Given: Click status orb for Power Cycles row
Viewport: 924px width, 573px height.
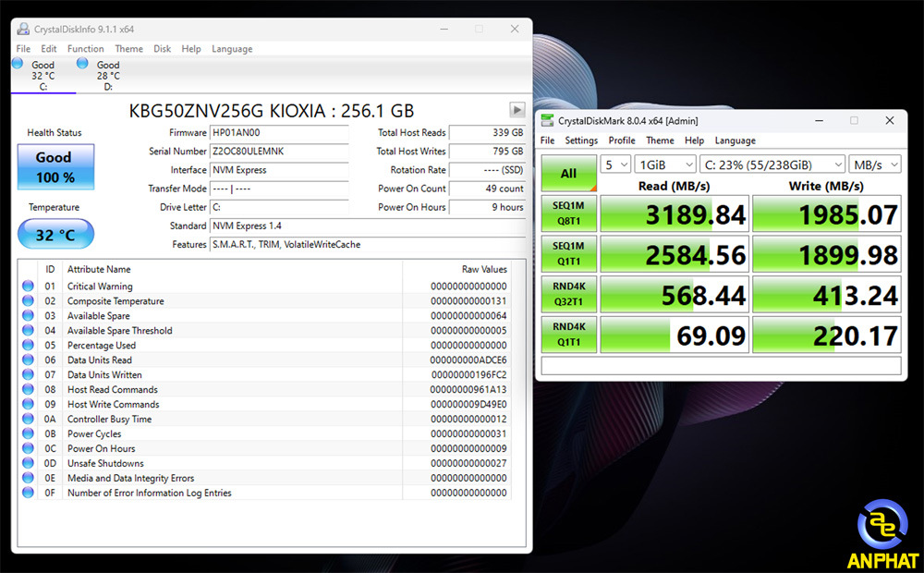Looking at the screenshot, I should [x=28, y=433].
